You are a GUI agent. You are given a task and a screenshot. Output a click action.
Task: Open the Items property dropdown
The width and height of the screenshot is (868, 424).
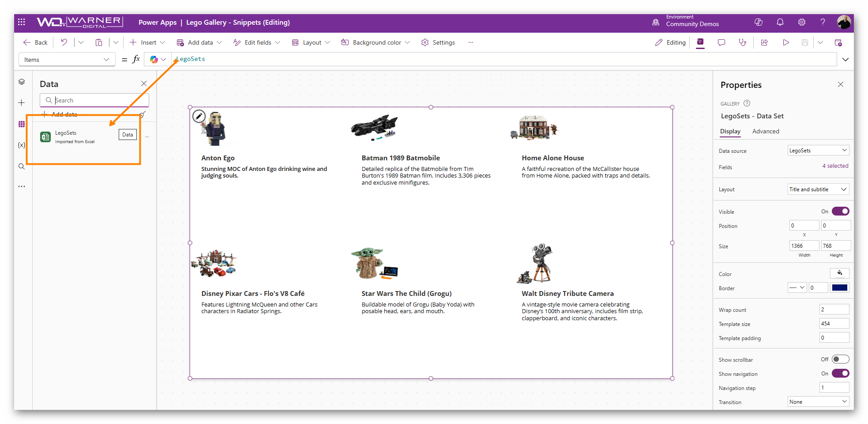tap(67, 59)
